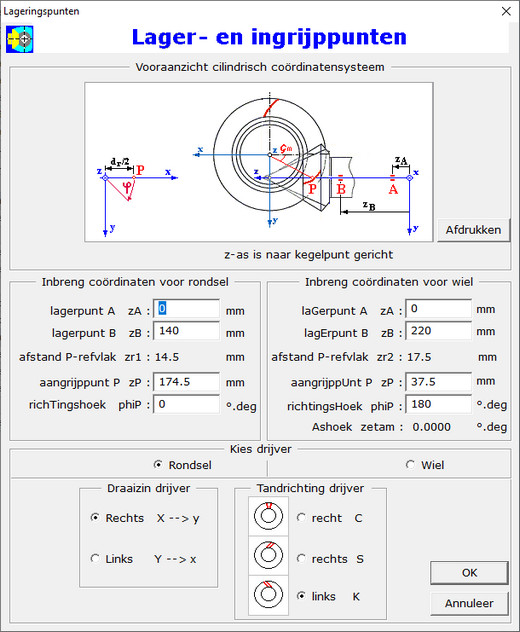Click the Afdrukken button
The width and height of the screenshot is (520, 632).
tap(474, 230)
